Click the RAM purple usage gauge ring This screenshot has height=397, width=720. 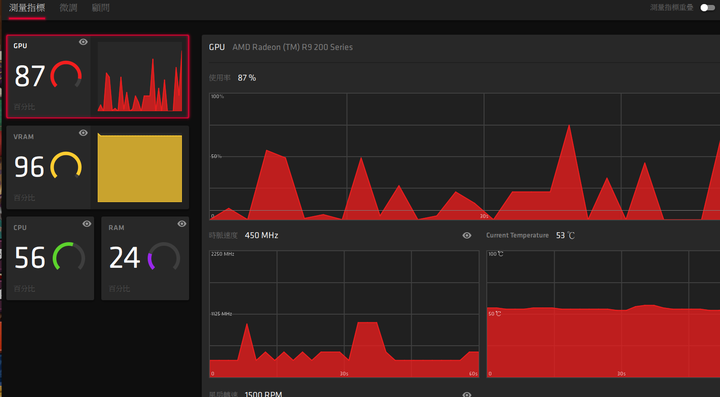click(163, 257)
